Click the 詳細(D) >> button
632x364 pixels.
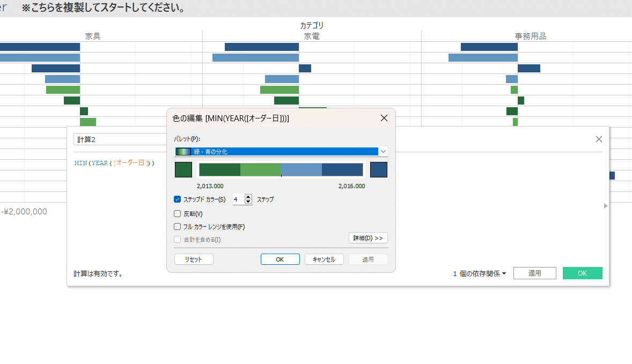(x=368, y=237)
